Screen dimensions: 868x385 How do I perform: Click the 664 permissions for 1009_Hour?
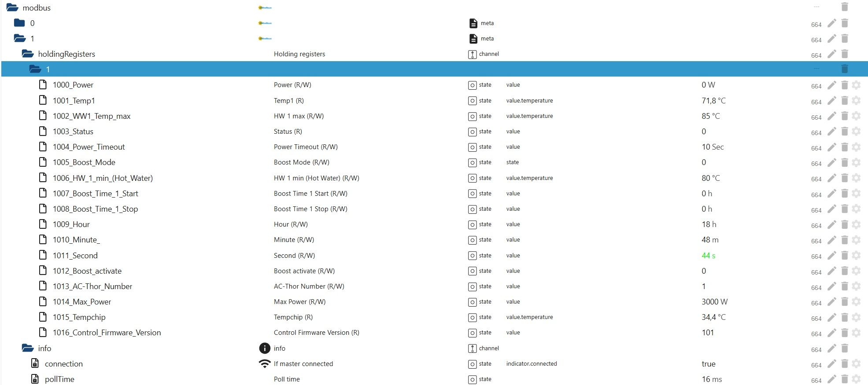tap(816, 225)
